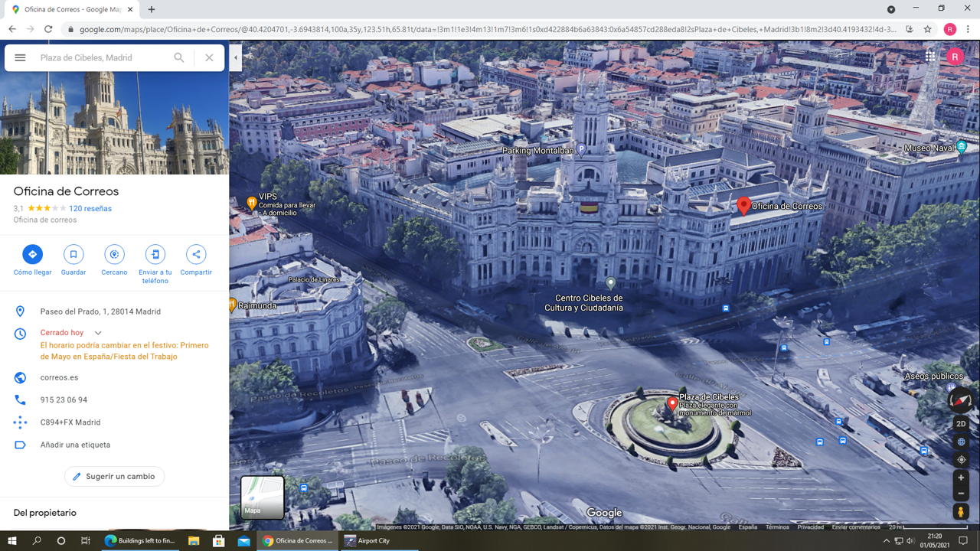This screenshot has height=551, width=980.
Task: Click the Plaza de Cibeles search field
Action: click(103, 57)
